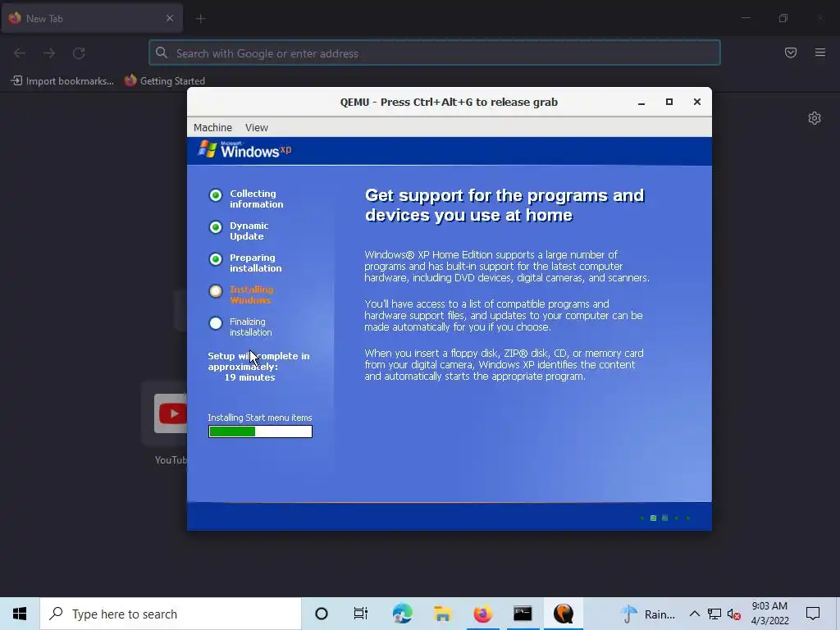The image size is (840, 630).
Task: Open the View menu in QEMU
Action: [257, 127]
